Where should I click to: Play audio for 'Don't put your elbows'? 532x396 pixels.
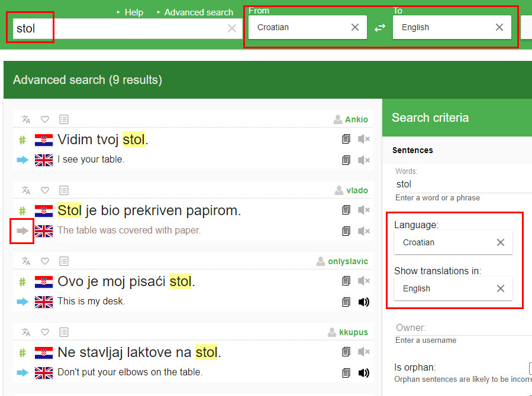[364, 373]
